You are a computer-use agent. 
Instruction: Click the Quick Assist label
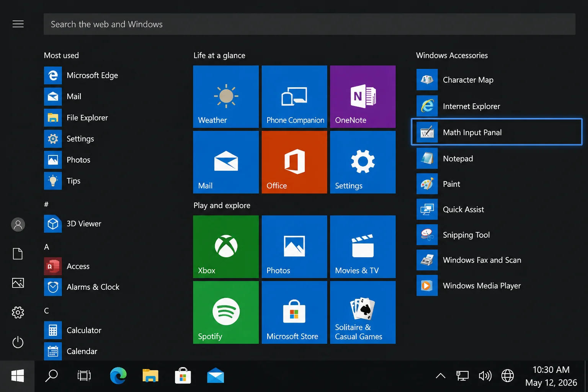pos(464,209)
